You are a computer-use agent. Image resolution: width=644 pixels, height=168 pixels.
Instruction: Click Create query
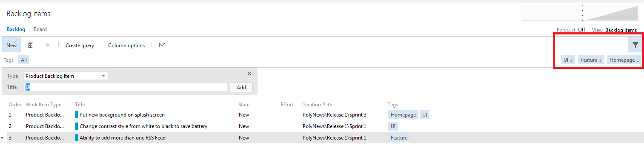(80, 46)
